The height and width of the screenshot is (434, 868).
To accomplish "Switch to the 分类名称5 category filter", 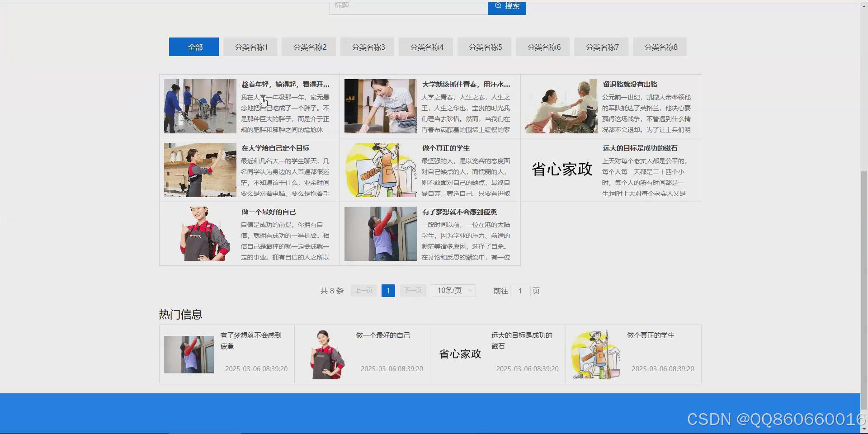I will pyautogui.click(x=484, y=47).
